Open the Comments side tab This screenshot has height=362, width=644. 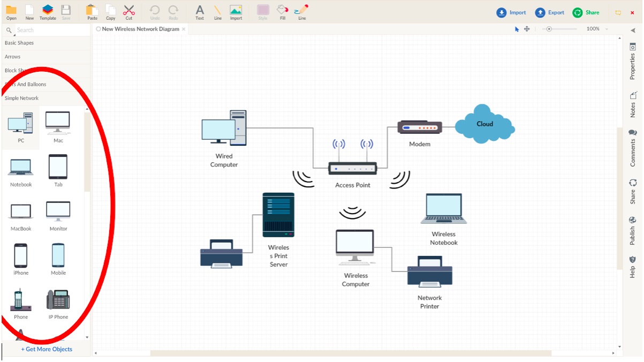(x=632, y=147)
